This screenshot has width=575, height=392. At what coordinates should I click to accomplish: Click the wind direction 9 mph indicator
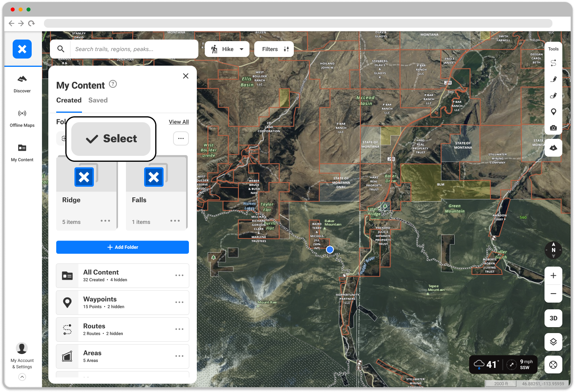point(520,364)
